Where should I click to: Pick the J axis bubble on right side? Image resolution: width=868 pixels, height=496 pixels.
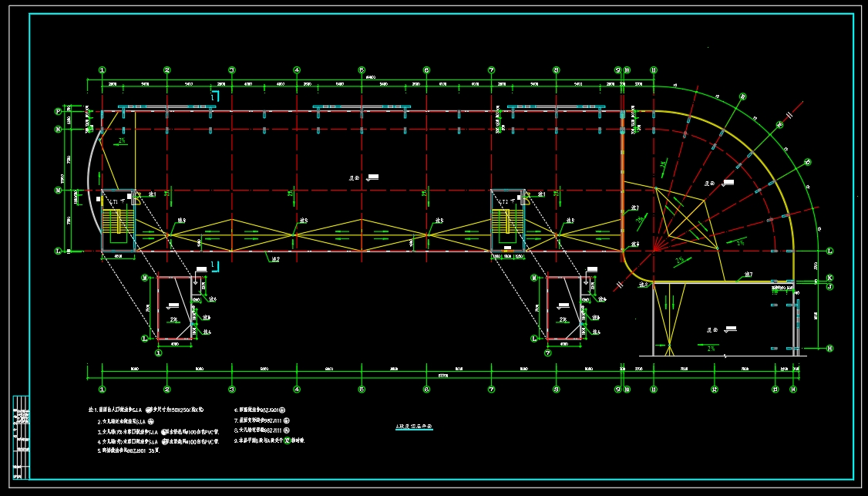829,286
